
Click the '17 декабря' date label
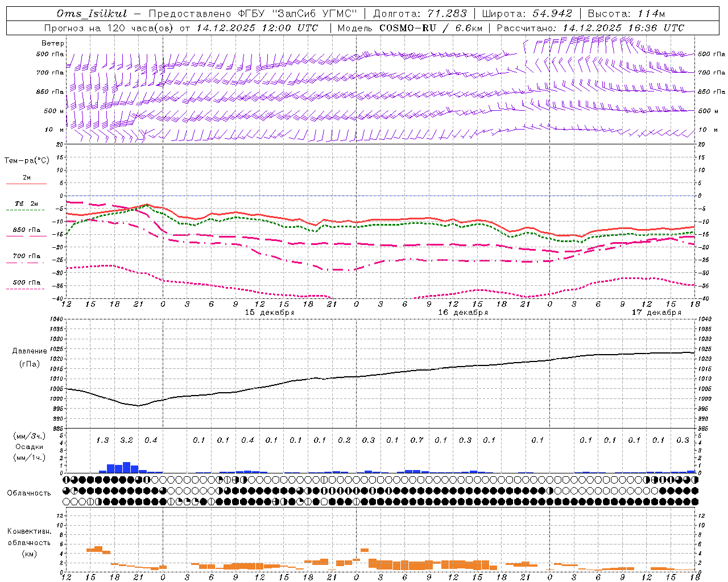[656, 313]
